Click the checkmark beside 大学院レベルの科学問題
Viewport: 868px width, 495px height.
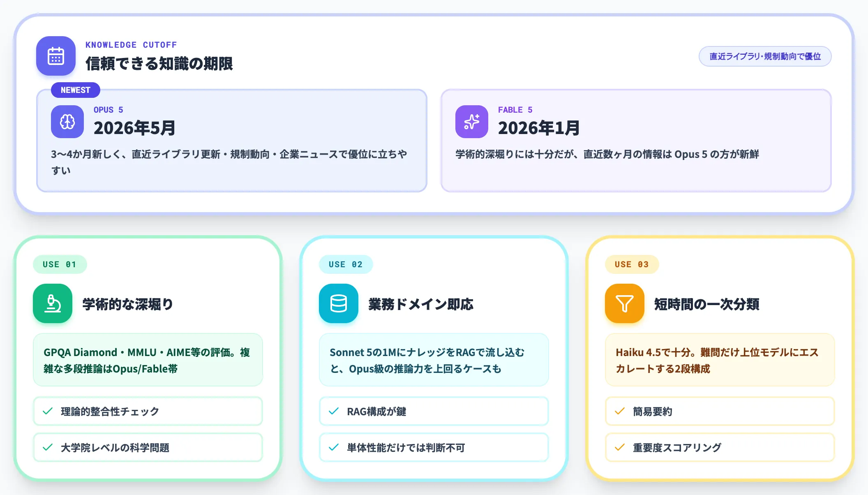48,447
